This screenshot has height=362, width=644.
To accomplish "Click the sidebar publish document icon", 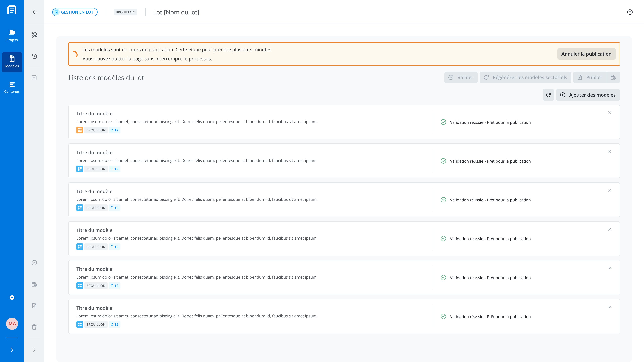I will 34,306.
